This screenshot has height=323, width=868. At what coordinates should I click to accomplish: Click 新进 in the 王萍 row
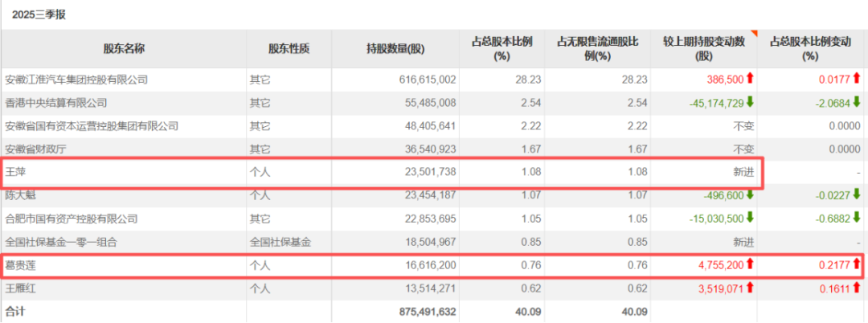point(744,173)
